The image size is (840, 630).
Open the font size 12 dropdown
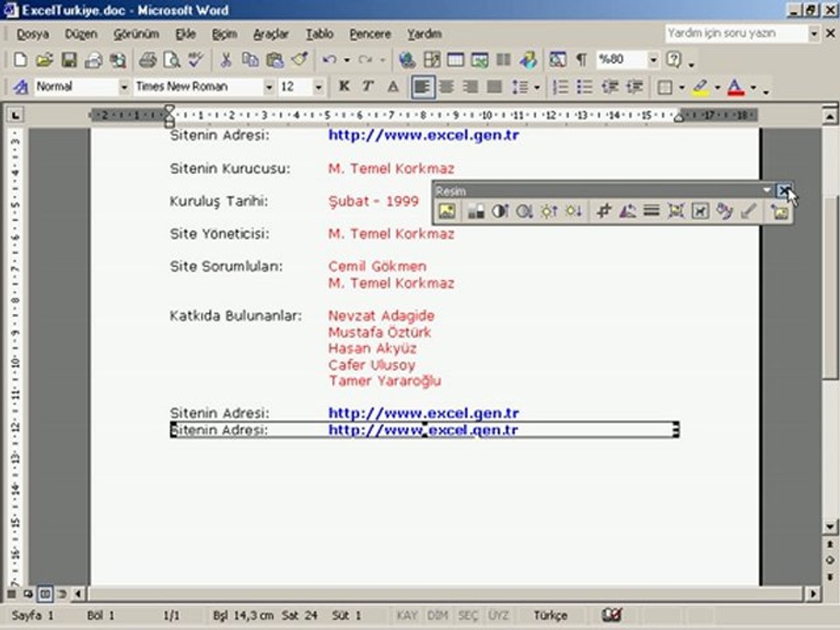point(318,87)
